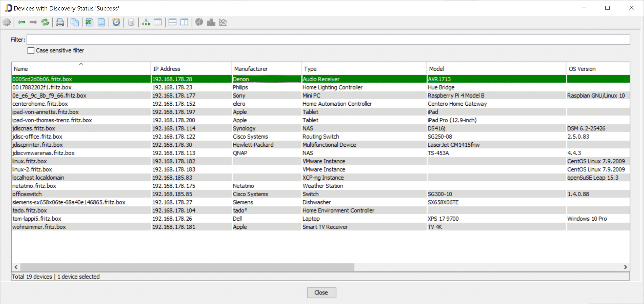Navigate forward using the gray forward arrow
Viewport: 644px width, 304px height.
pos(33,22)
